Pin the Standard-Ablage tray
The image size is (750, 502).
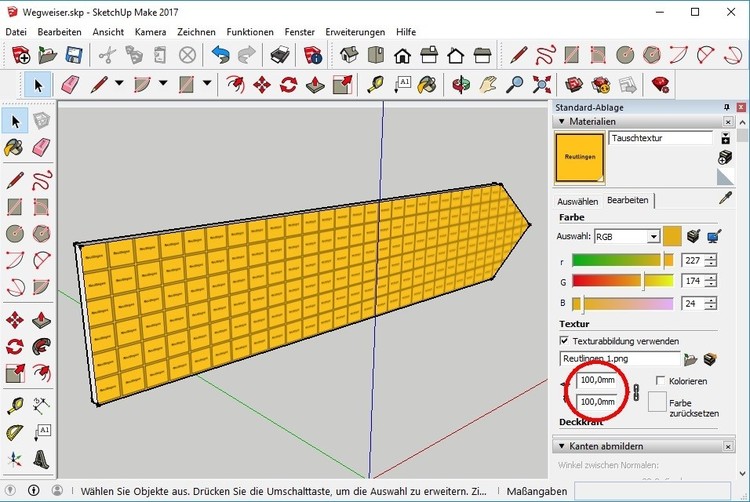tap(727, 107)
